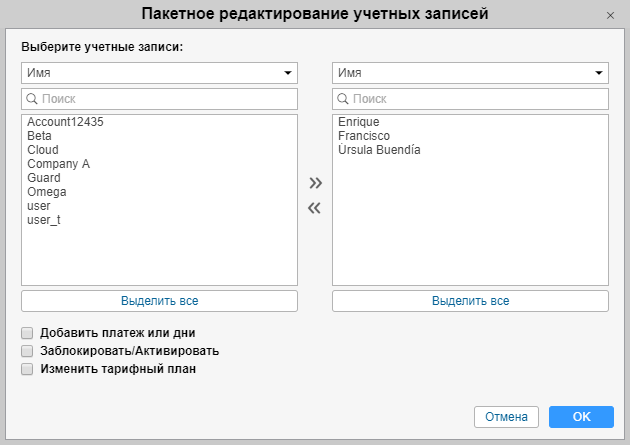Select 'Account12435' in the left list

click(66, 122)
